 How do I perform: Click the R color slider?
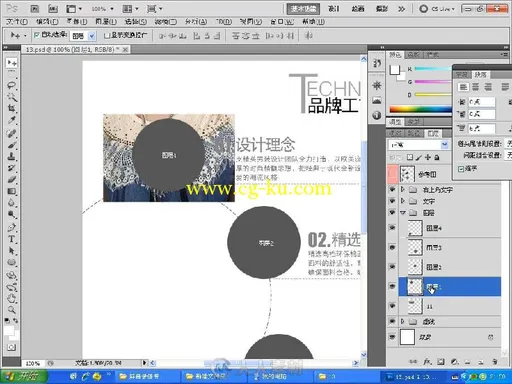click(x=433, y=69)
